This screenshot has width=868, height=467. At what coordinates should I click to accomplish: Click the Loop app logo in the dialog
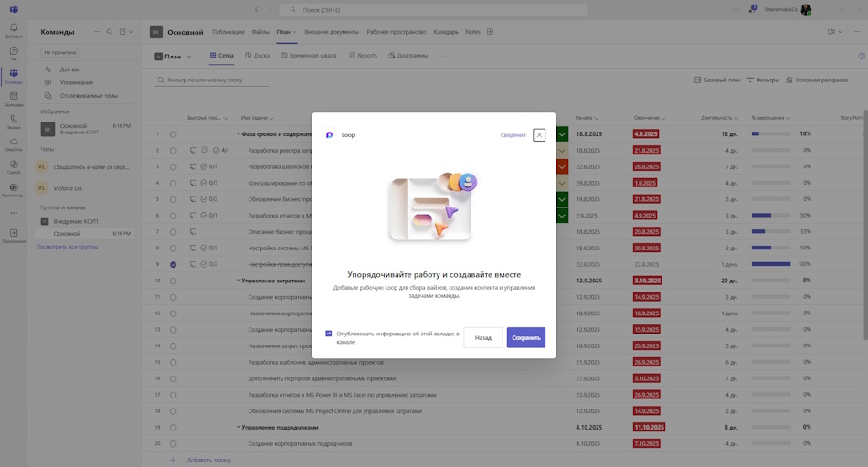point(329,134)
